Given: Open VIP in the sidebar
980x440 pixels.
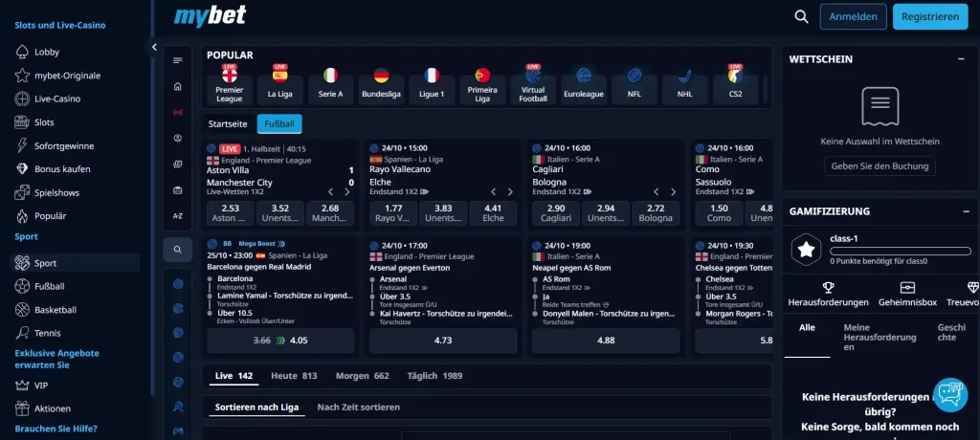Looking at the screenshot, I should point(41,385).
